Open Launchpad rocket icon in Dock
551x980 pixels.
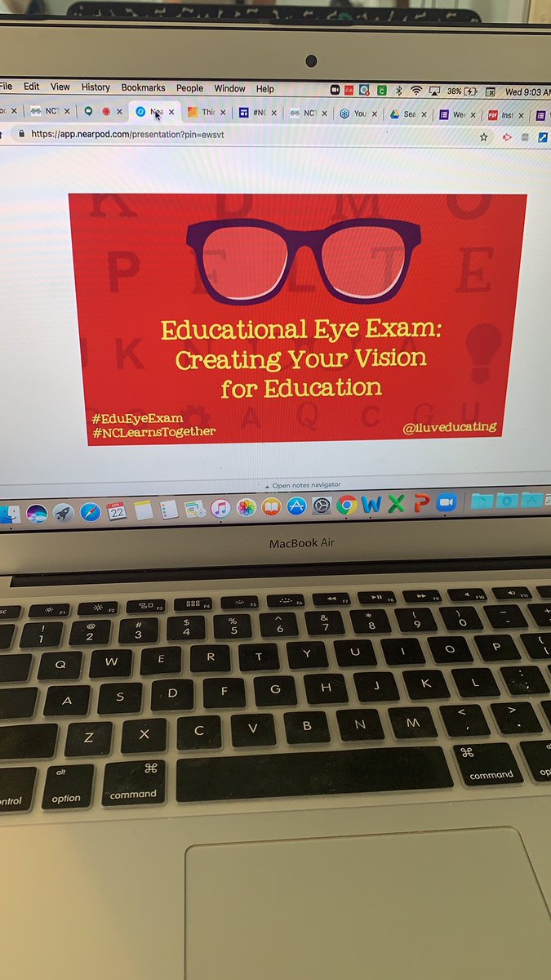pyautogui.click(x=63, y=512)
